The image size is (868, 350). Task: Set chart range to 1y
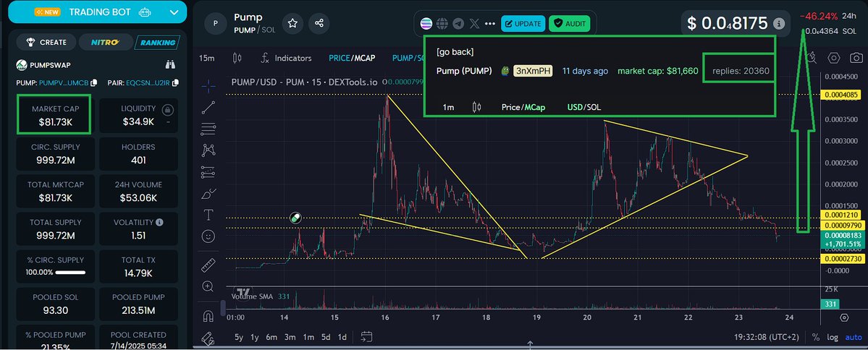coord(255,337)
